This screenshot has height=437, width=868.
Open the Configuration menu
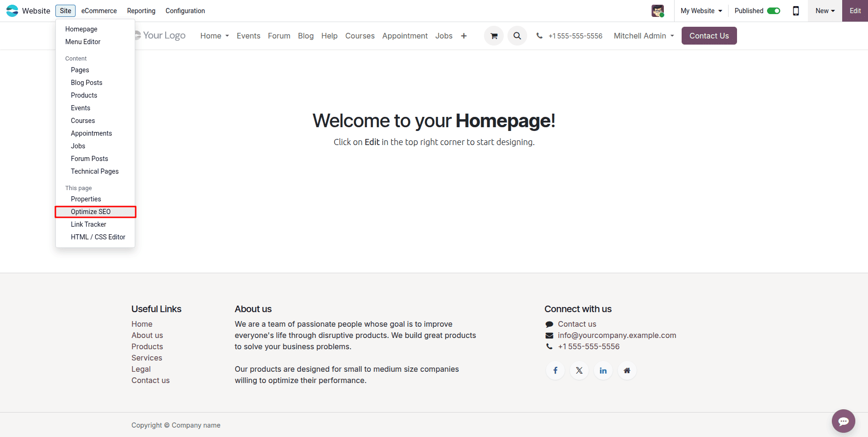tap(185, 11)
